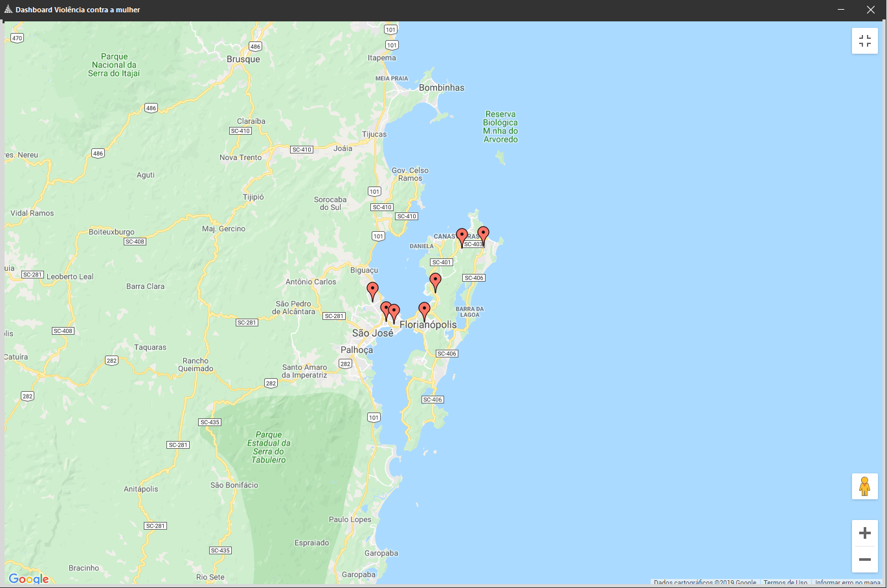Click the Paulo Lopes label
Viewport: 887px width, 588px height.
(x=350, y=519)
